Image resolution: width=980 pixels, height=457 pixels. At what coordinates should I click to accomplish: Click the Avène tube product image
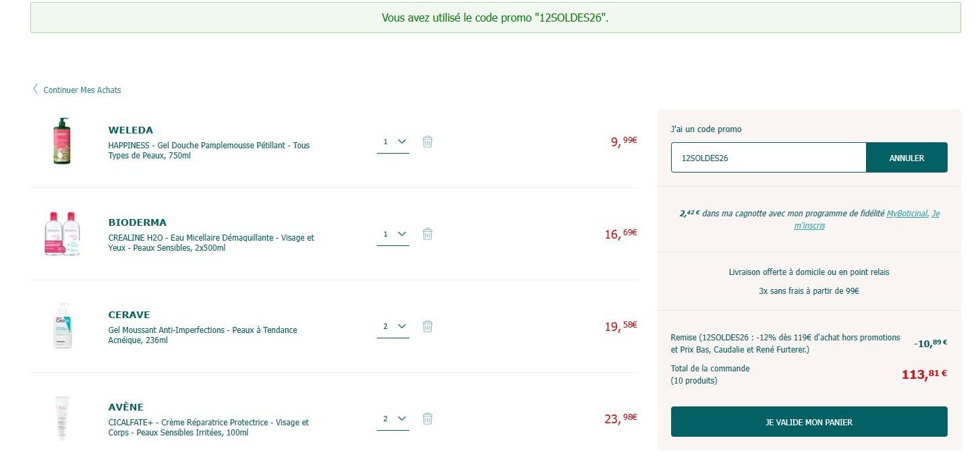tap(62, 419)
